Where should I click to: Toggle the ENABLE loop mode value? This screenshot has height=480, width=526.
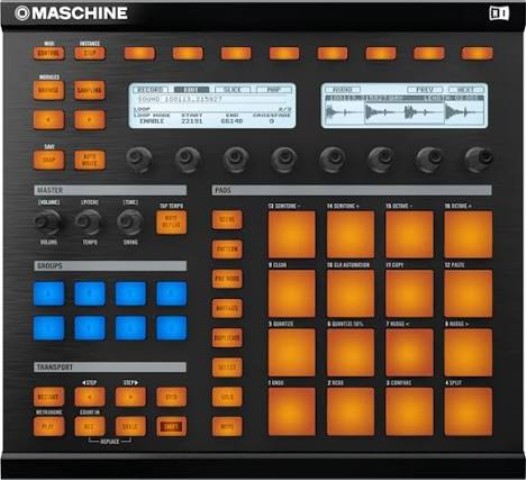coord(152,121)
